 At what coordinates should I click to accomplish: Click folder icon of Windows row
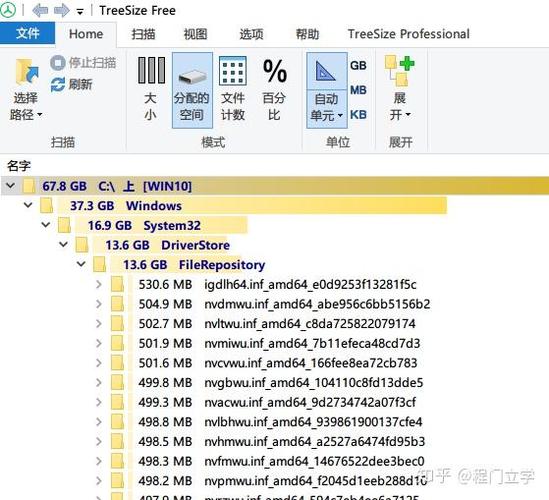pyautogui.click(x=47, y=205)
